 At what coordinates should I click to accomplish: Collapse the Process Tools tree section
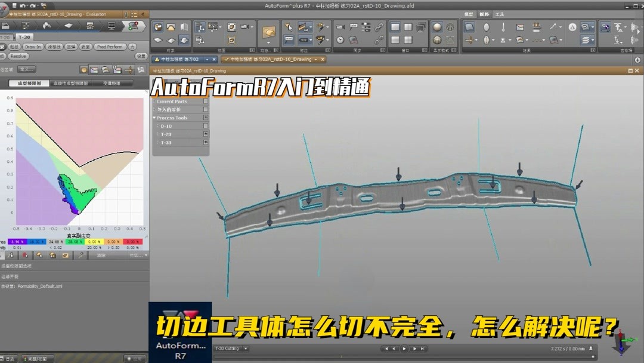[154, 118]
